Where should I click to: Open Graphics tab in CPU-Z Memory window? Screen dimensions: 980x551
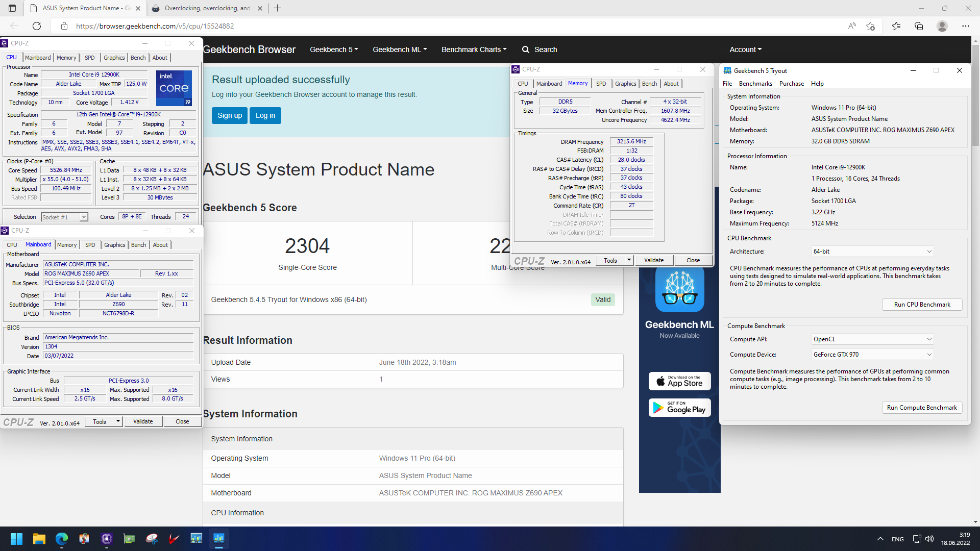coord(625,84)
